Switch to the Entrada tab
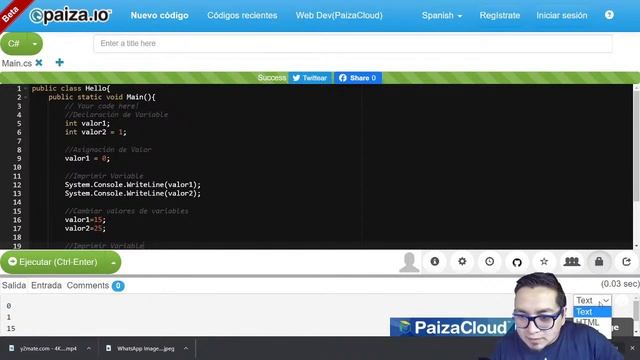Viewport: 640px width, 360px height. [x=46, y=285]
